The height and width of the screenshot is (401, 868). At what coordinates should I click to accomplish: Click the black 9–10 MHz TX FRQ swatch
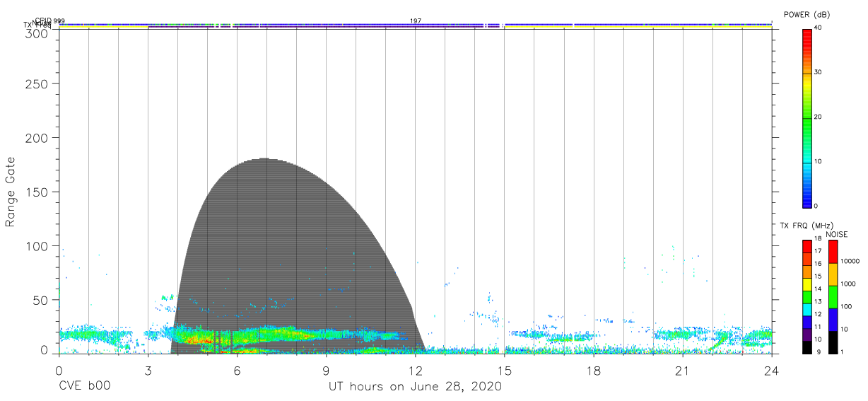click(x=807, y=347)
